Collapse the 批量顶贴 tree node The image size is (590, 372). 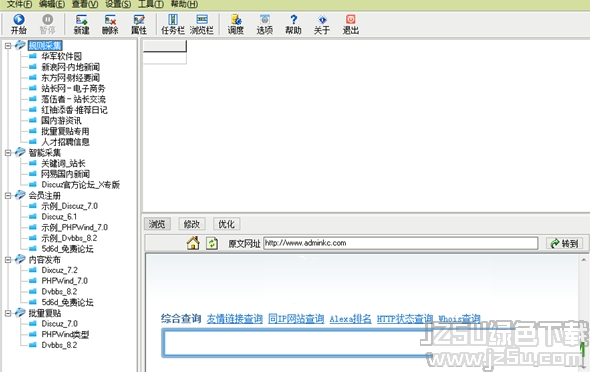click(8, 313)
